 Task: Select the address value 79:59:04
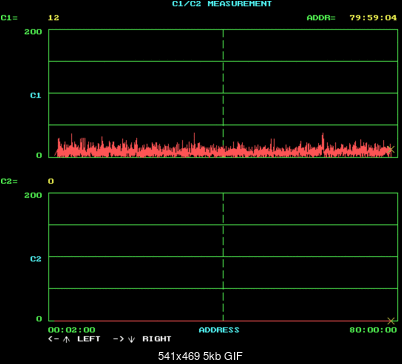click(x=373, y=18)
